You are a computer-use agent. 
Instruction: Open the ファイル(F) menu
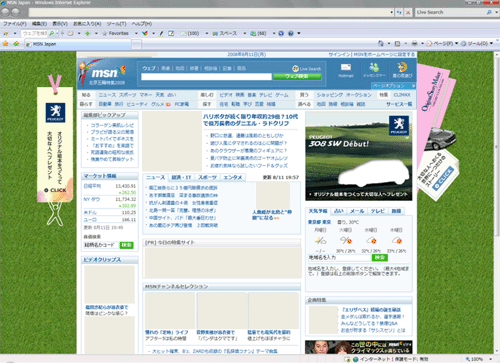[x=15, y=24]
